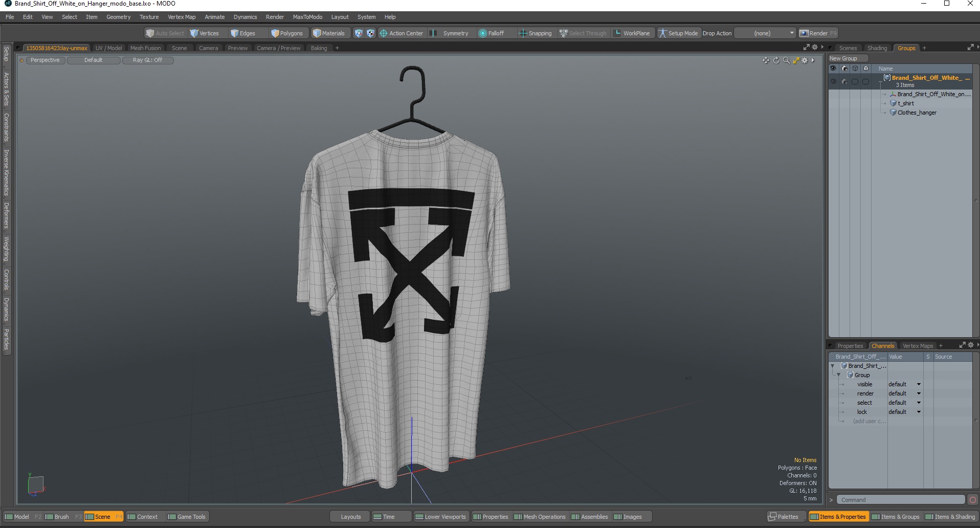Click viewport zoom magnifier icon

pos(786,60)
